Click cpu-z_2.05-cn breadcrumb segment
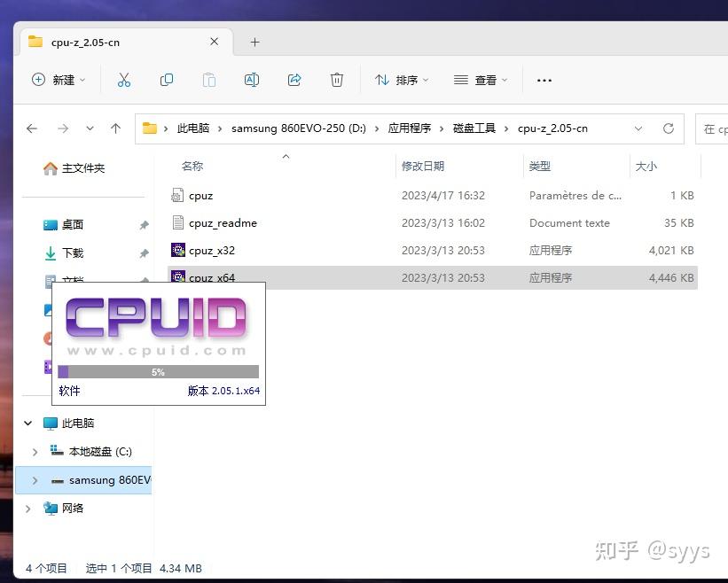The image size is (728, 583). pyautogui.click(x=552, y=128)
